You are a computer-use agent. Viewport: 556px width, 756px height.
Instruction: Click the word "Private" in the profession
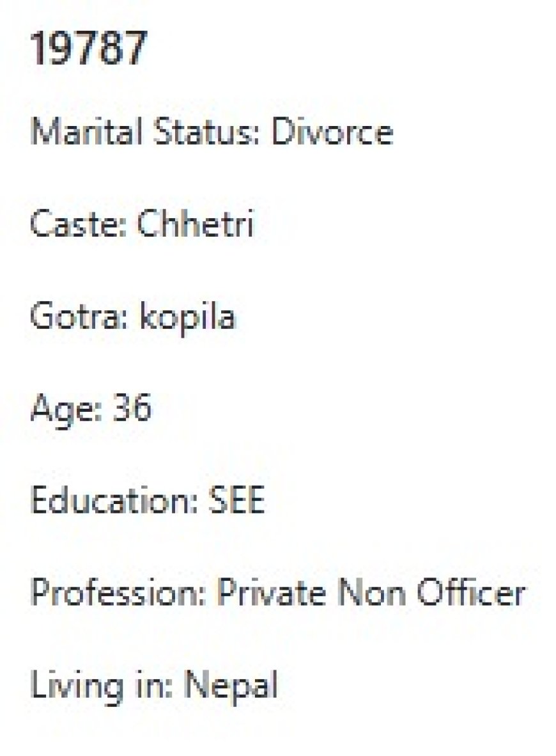click(x=271, y=594)
